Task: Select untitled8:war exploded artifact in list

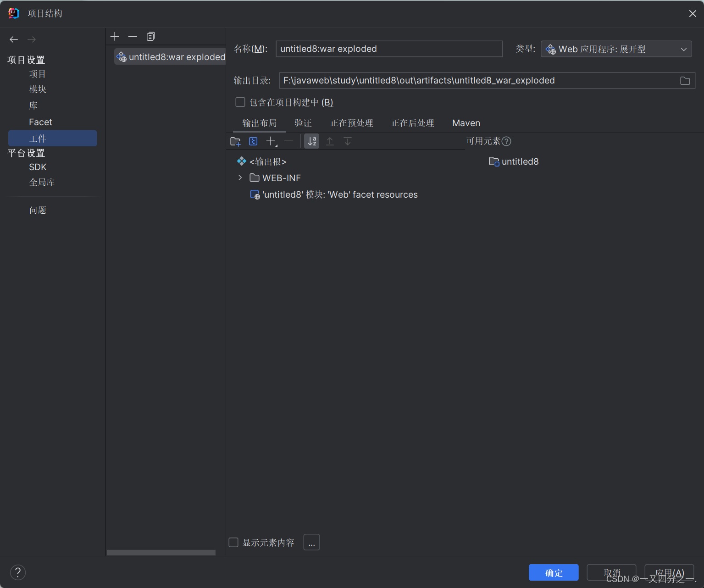Action: click(x=170, y=57)
